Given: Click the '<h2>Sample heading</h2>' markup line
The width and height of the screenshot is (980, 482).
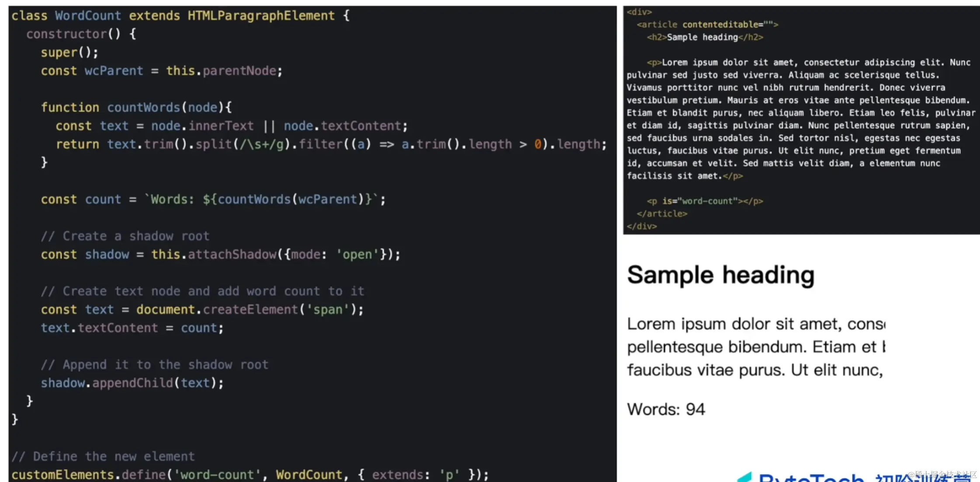Looking at the screenshot, I should coord(705,37).
